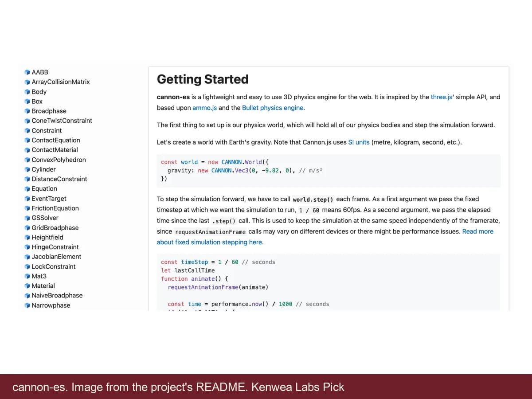The image size is (532, 399).
Task: Click the class icon beside GSSolver
Action: [27, 218]
